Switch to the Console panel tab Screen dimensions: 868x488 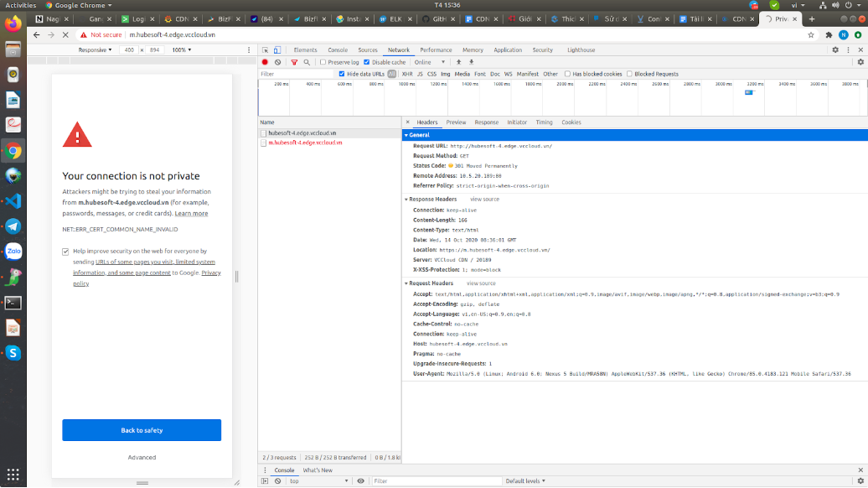(338, 49)
